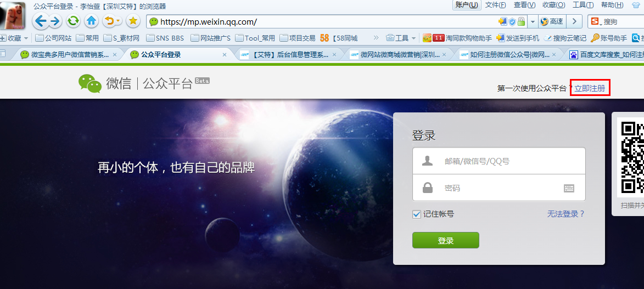Viewport: 644px width, 289px height.
Task: Go to the browser home page icon
Action: click(x=91, y=21)
